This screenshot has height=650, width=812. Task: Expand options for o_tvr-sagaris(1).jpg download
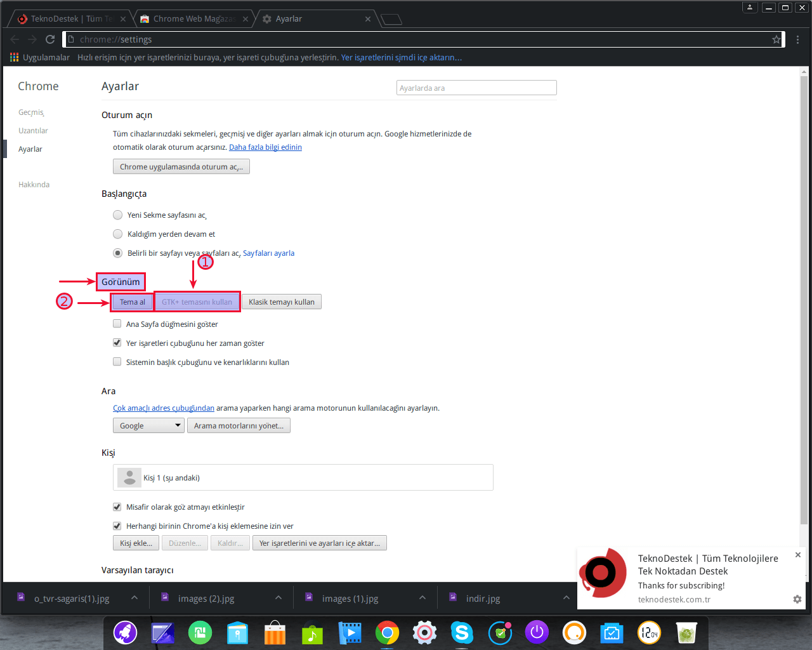134,598
